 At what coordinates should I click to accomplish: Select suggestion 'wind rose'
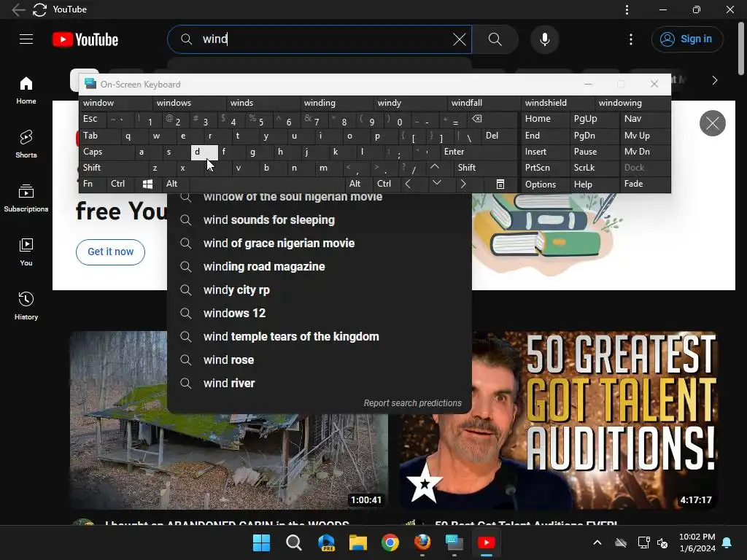320,360
